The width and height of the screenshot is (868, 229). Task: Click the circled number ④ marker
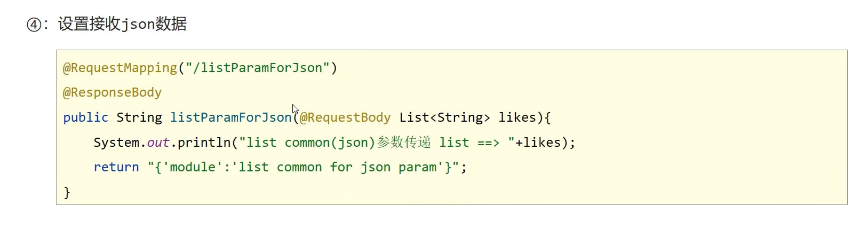click(x=34, y=25)
